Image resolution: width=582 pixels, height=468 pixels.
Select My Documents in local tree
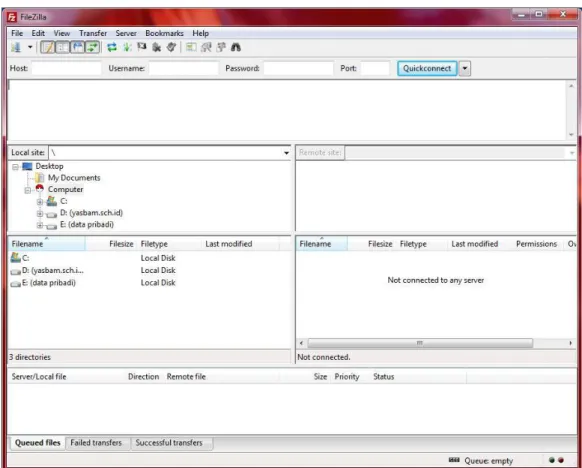pos(74,178)
